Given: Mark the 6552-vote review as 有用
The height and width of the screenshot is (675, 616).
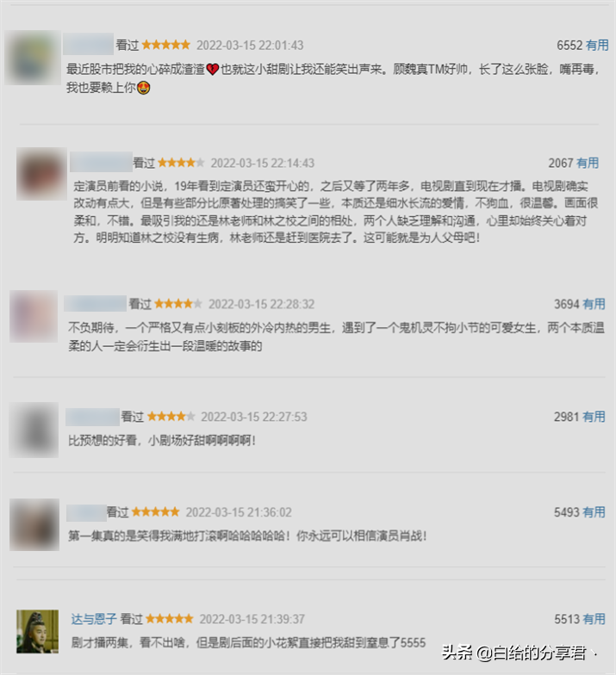Looking at the screenshot, I should (x=597, y=45).
